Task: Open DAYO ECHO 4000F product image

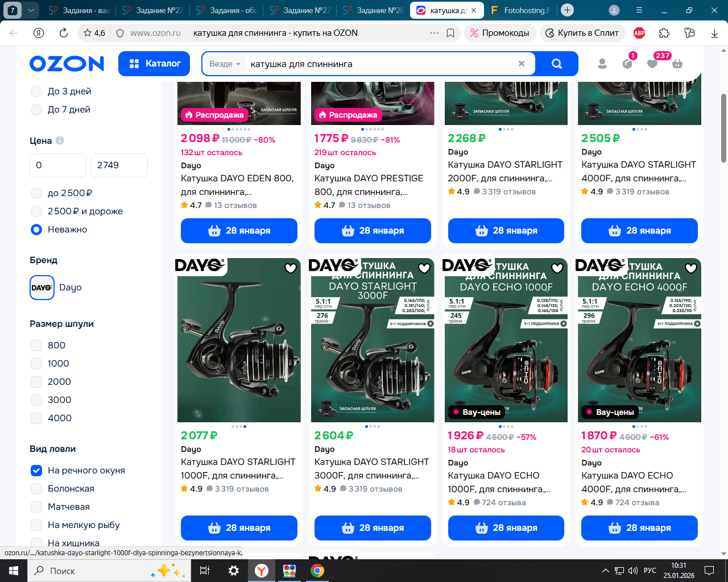Action: point(639,341)
